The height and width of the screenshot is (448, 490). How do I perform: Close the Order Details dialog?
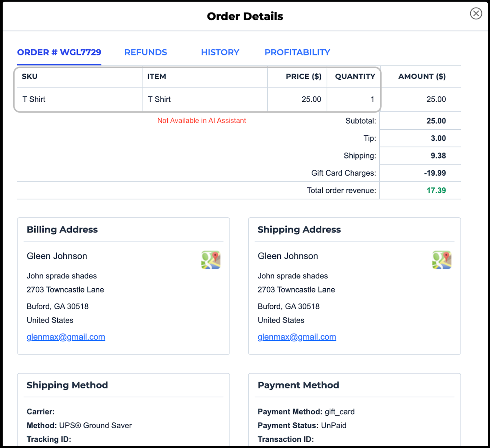click(x=476, y=14)
